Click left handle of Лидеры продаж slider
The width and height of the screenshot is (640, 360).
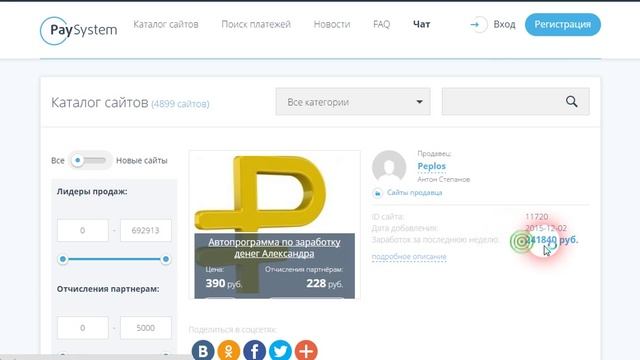[63, 259]
